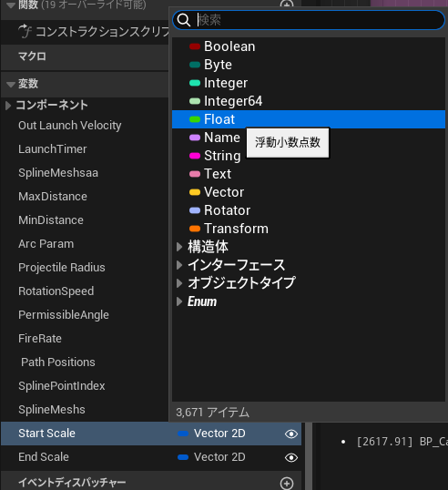Image resolution: width=448 pixels, height=490 pixels.
Task: Click the magnifier search icon
Action: 184,20
